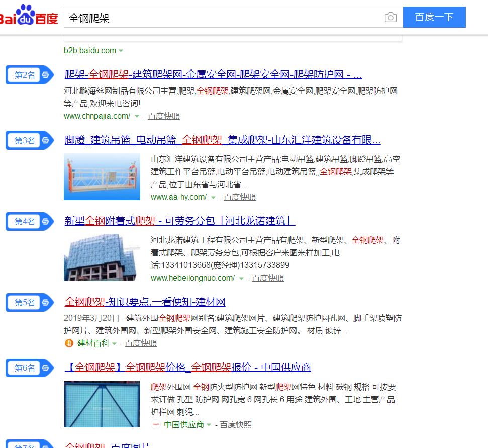This screenshot has height=448, width=488.
Task: Click the 第3名 rank badge
Action: [x=30, y=140]
